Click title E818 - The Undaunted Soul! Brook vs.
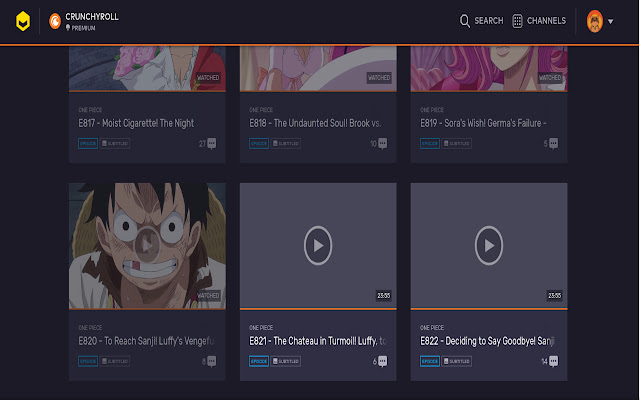This screenshot has width=640, height=400. (x=315, y=123)
